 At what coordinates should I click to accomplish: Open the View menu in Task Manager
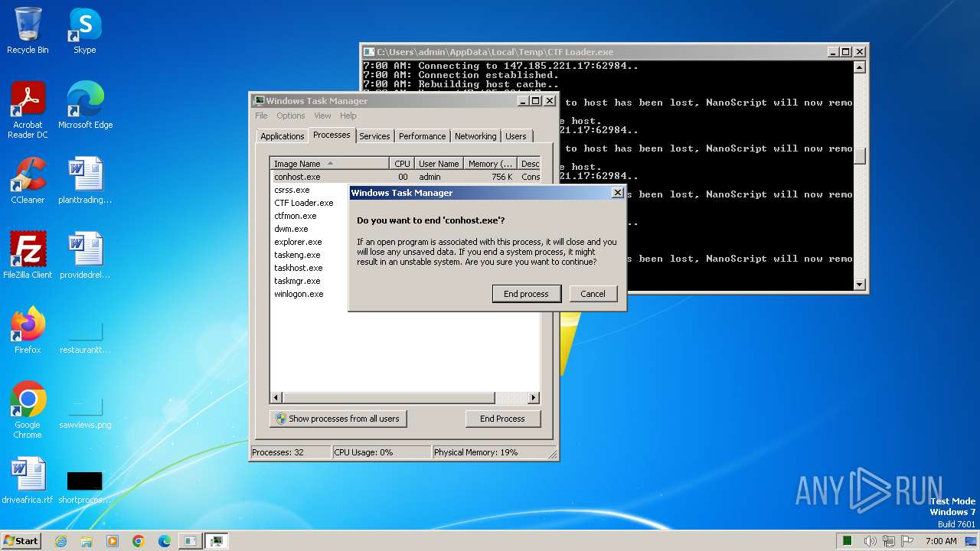click(x=322, y=116)
